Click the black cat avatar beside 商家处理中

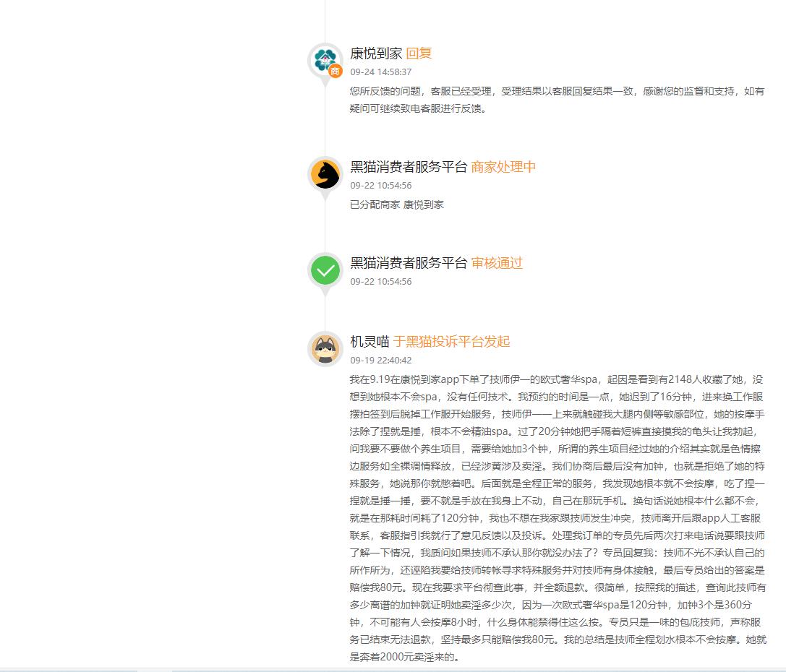point(325,174)
